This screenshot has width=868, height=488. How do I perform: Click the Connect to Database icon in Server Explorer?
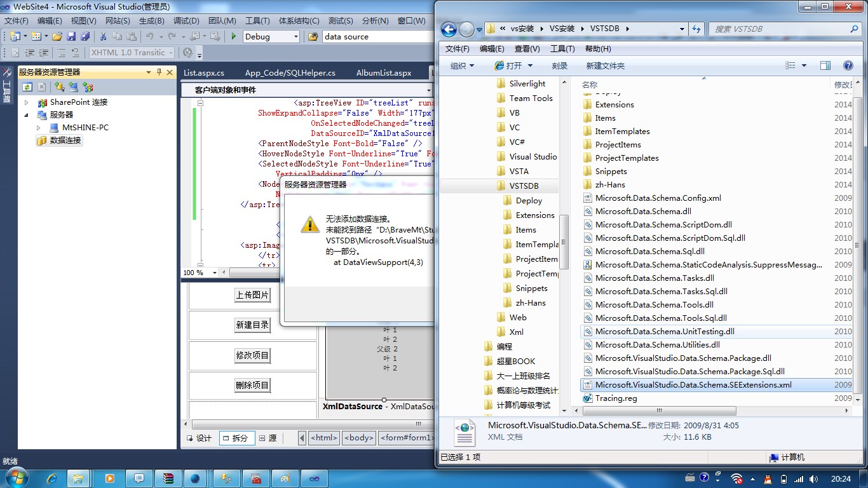tap(59, 87)
